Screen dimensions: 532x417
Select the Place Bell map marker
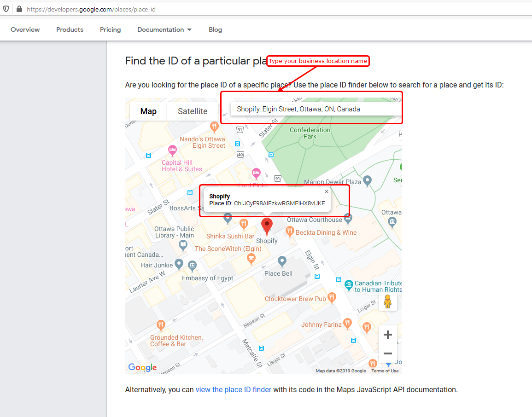pos(282,261)
